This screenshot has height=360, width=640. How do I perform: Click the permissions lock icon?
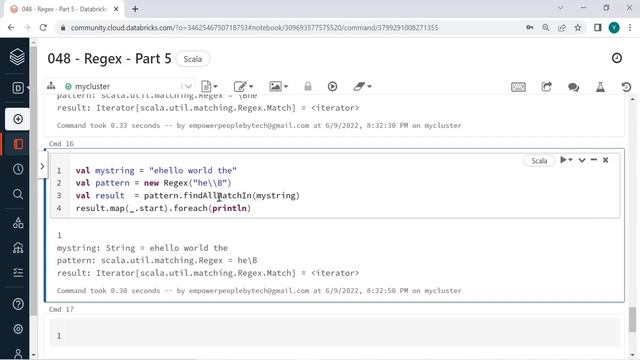coord(308,86)
